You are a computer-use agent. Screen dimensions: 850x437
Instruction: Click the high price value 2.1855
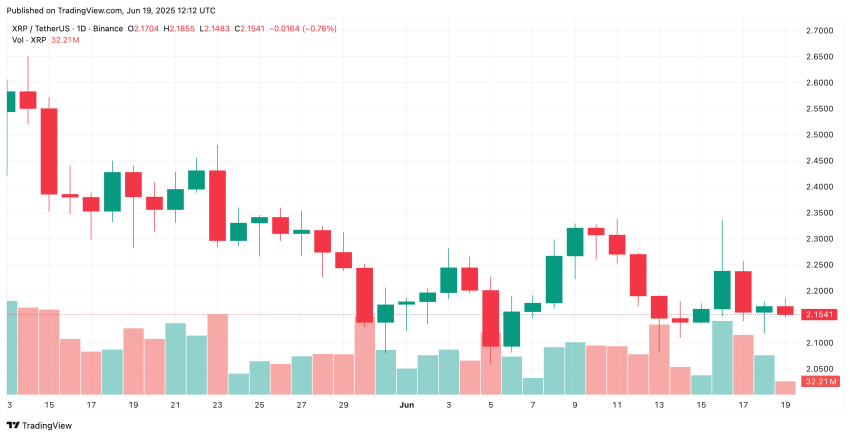tap(187, 28)
